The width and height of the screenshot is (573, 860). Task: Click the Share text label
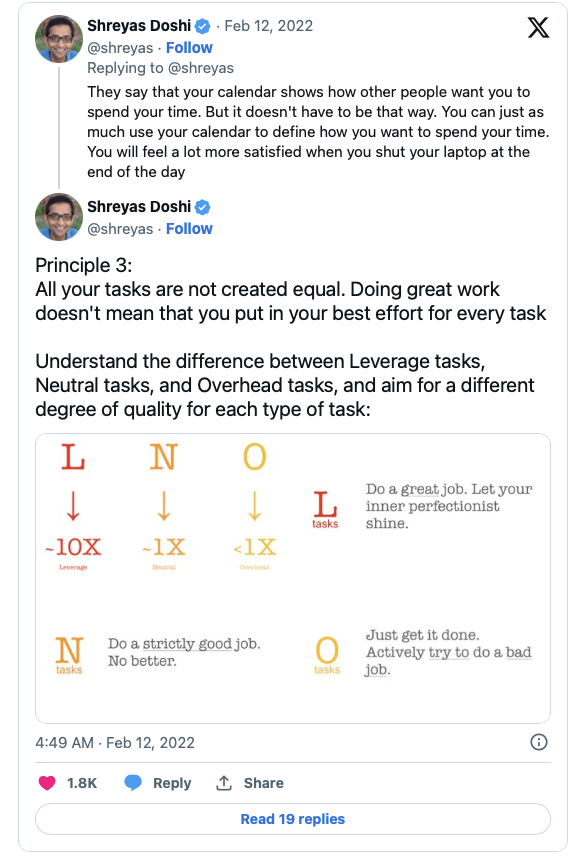click(264, 783)
